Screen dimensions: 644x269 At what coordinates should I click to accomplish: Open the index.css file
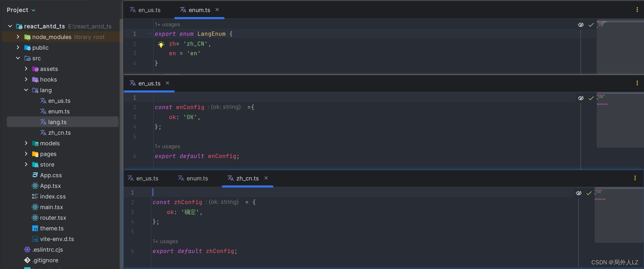pos(53,196)
